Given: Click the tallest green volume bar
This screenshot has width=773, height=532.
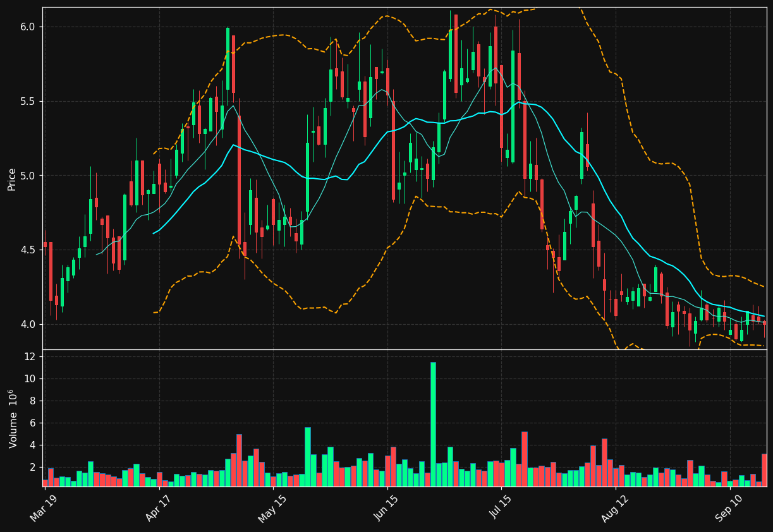Looking at the screenshot, I should 433,424.
